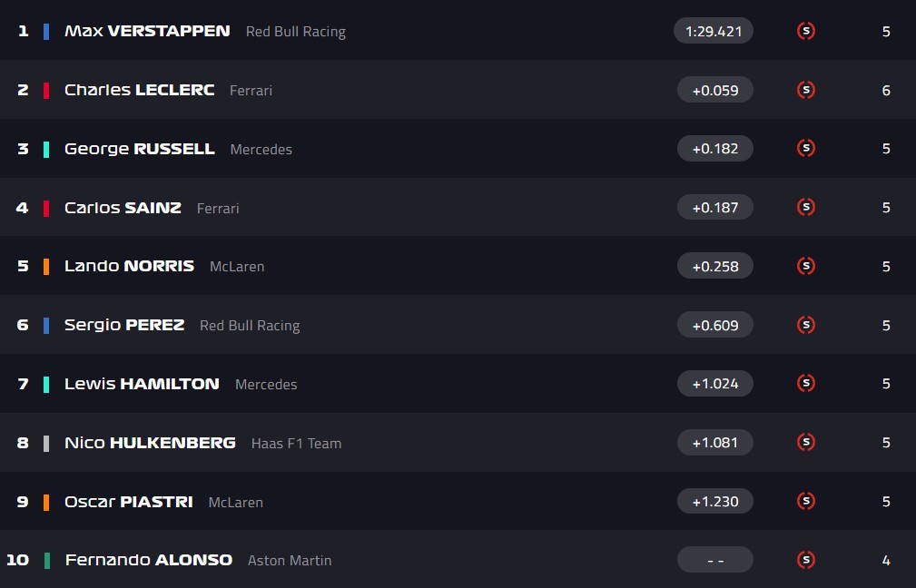Click McLaren orange color bar beside Norris

46,266
